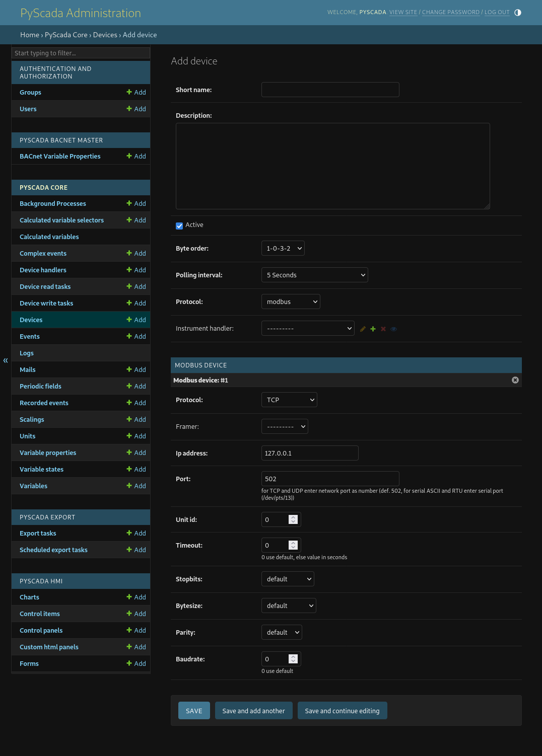This screenshot has width=542, height=756.
Task: Click the red delete icon next to Instrument handler
Action: pos(383,329)
